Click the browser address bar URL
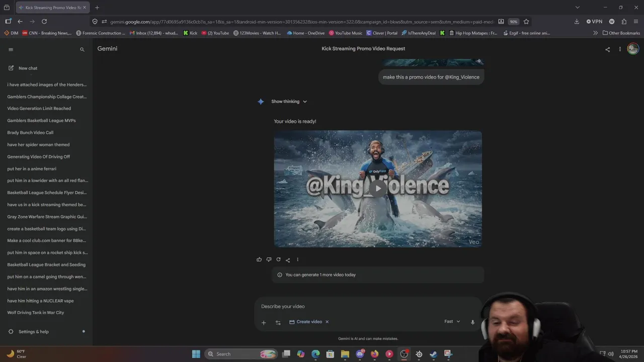Image resolution: width=644 pixels, height=362 pixels. tap(302, 22)
